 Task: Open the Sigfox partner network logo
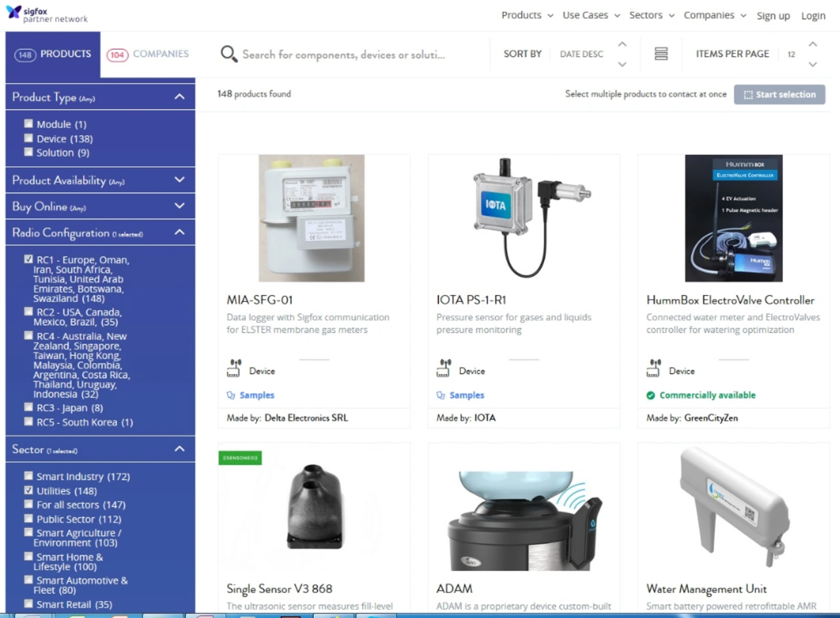tap(47, 14)
